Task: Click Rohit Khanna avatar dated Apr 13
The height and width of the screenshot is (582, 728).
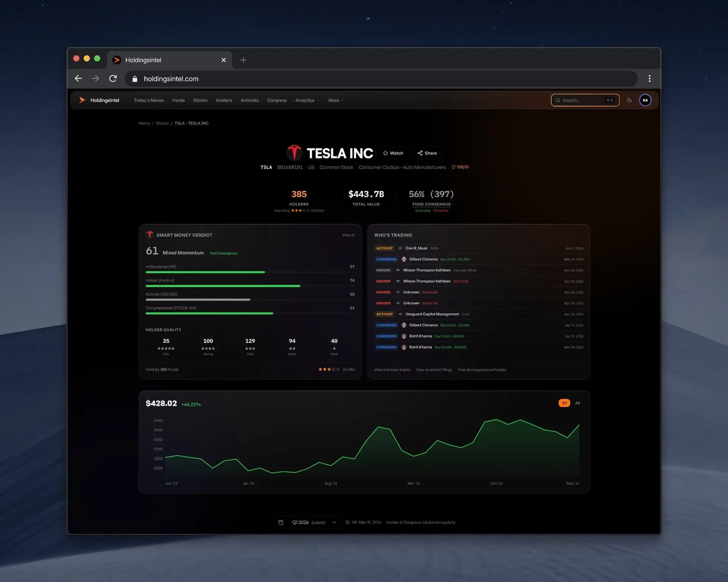Action: point(404,336)
